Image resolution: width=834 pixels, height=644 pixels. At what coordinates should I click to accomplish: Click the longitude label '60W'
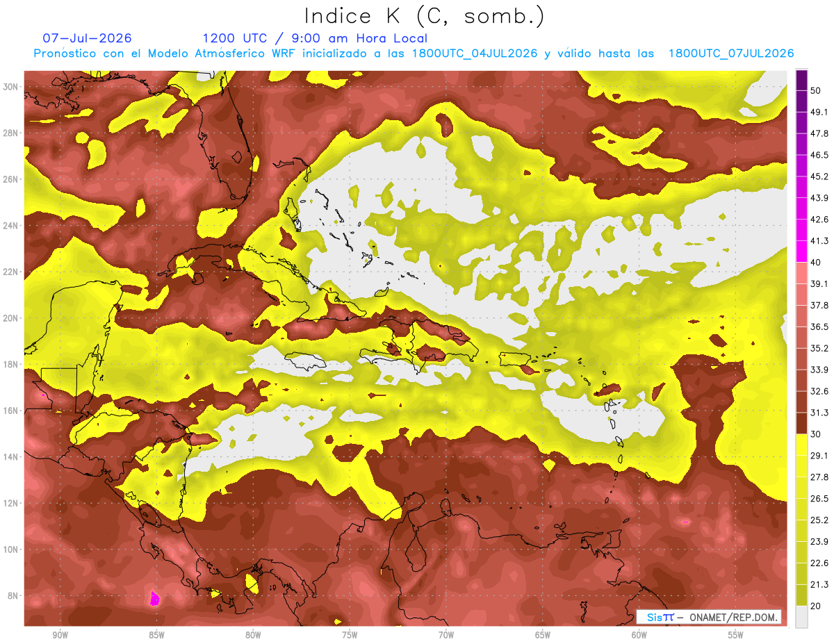(639, 635)
